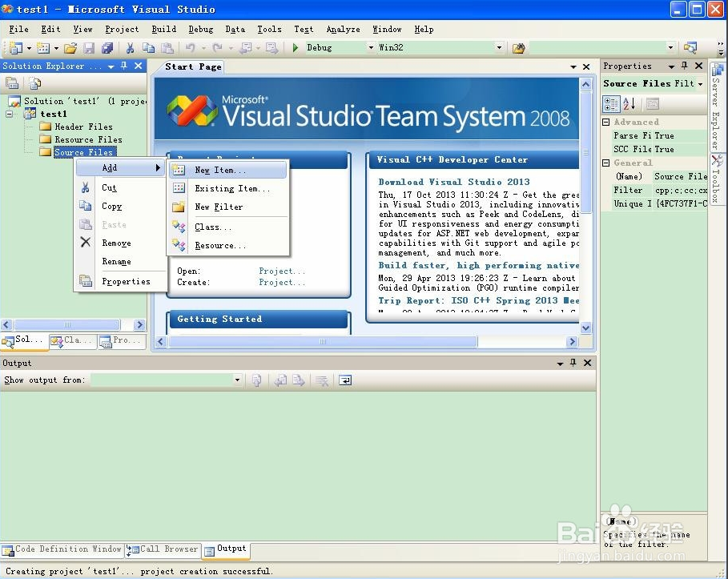The height and width of the screenshot is (579, 728).
Task: Click the Open File toolbar icon
Action: click(70, 48)
